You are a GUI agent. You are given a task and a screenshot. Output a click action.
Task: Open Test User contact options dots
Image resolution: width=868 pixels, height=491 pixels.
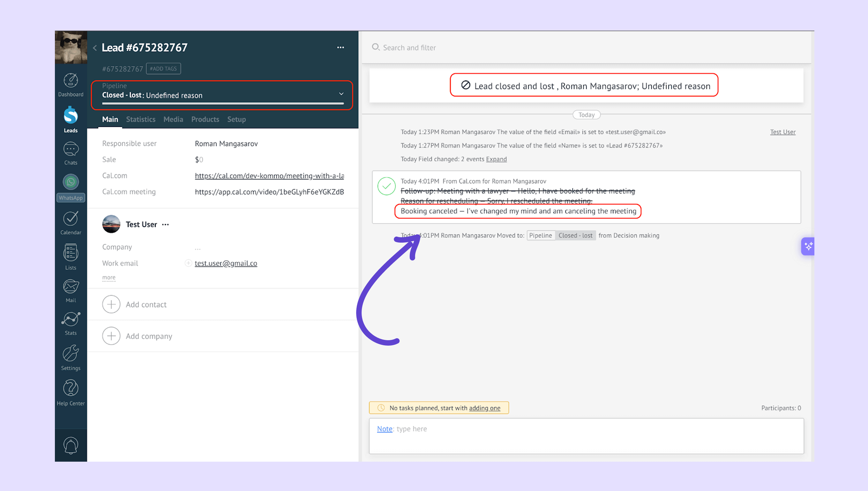(165, 224)
